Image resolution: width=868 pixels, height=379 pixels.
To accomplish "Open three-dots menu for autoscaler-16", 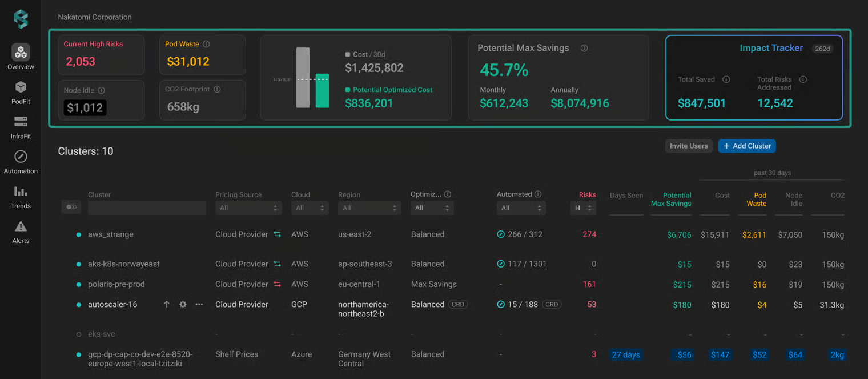I will [199, 305].
